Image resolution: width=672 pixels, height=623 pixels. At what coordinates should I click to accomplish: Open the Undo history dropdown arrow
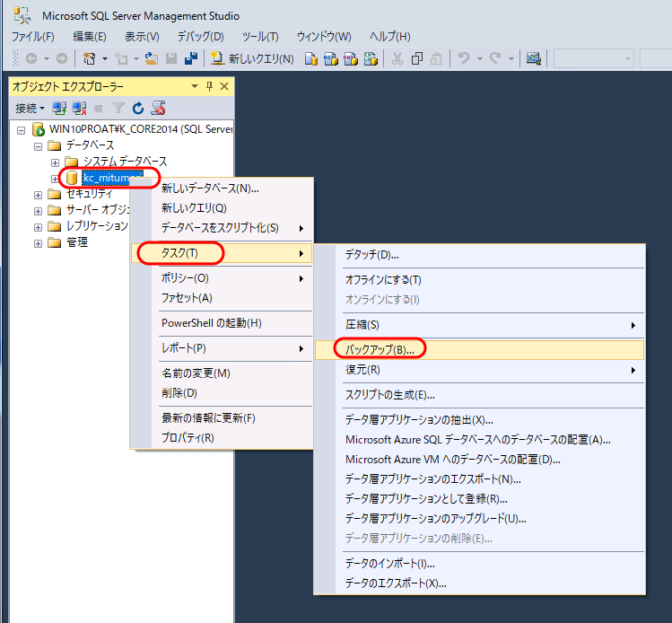click(480, 58)
